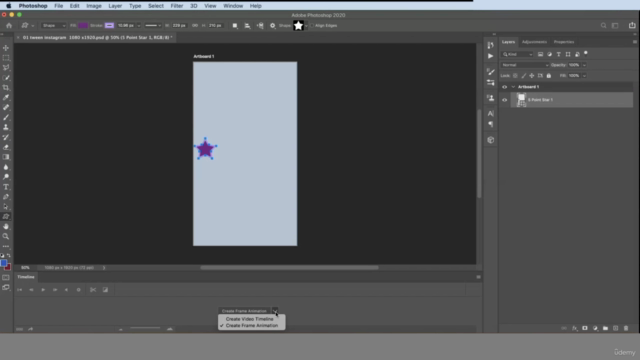
Task: Filter layers by pixel layer type
Action: [540, 54]
